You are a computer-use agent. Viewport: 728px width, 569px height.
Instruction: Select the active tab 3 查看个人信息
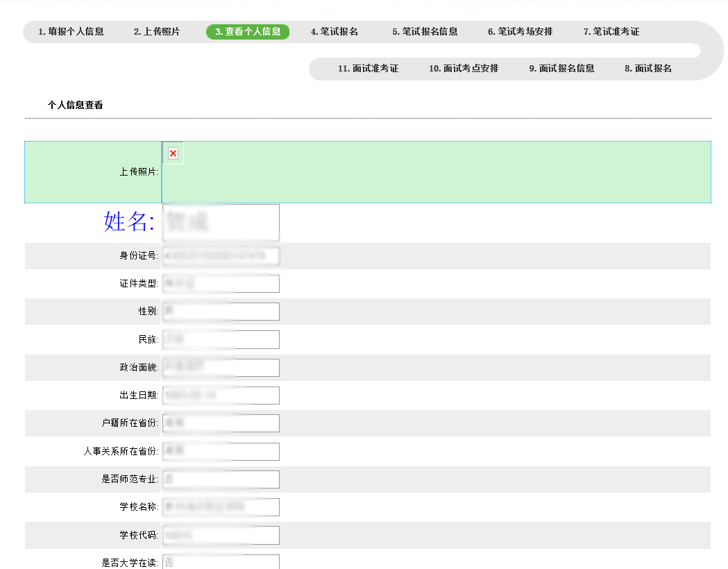click(248, 32)
